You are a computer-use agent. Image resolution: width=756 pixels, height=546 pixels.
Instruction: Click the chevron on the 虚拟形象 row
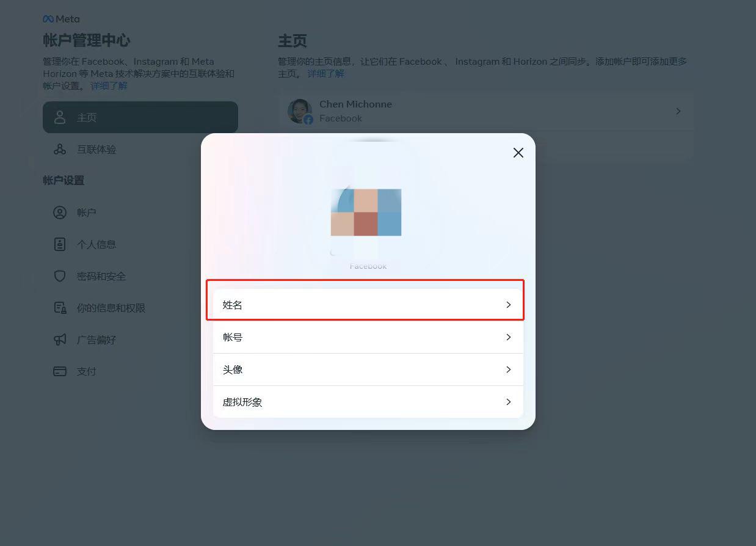click(508, 402)
